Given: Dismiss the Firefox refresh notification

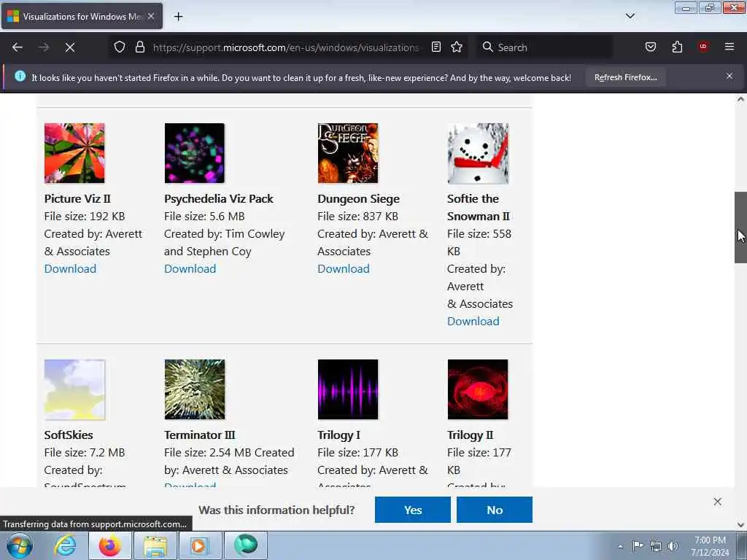Looking at the screenshot, I should coord(729,76).
